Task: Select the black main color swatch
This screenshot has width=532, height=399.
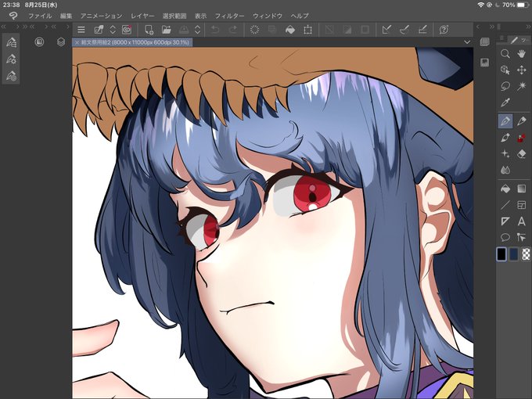Action: click(x=501, y=254)
